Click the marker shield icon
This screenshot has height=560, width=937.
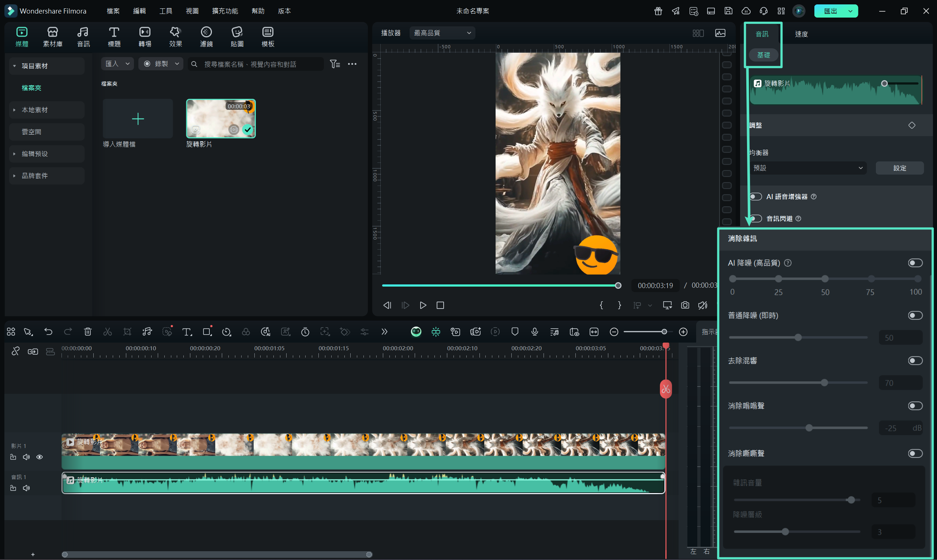pyautogui.click(x=515, y=332)
